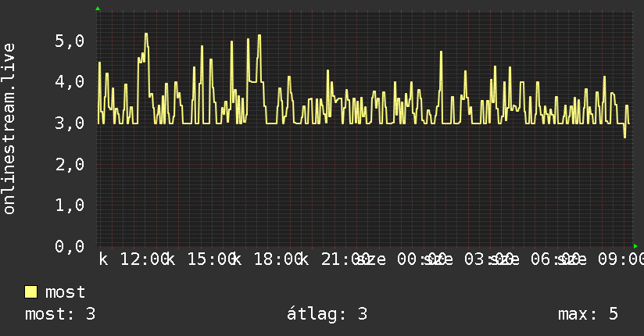Click the 1,0 y-axis label

point(70,205)
